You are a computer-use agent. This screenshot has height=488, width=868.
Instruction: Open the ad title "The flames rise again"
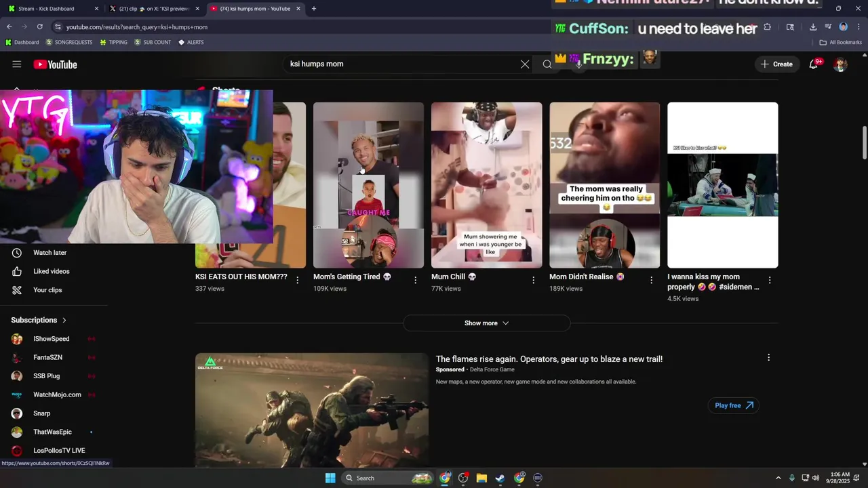(x=549, y=359)
